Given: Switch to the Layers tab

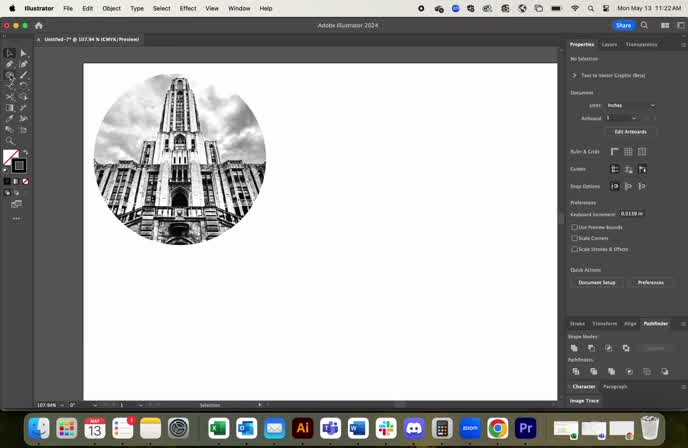Looking at the screenshot, I should (x=609, y=44).
